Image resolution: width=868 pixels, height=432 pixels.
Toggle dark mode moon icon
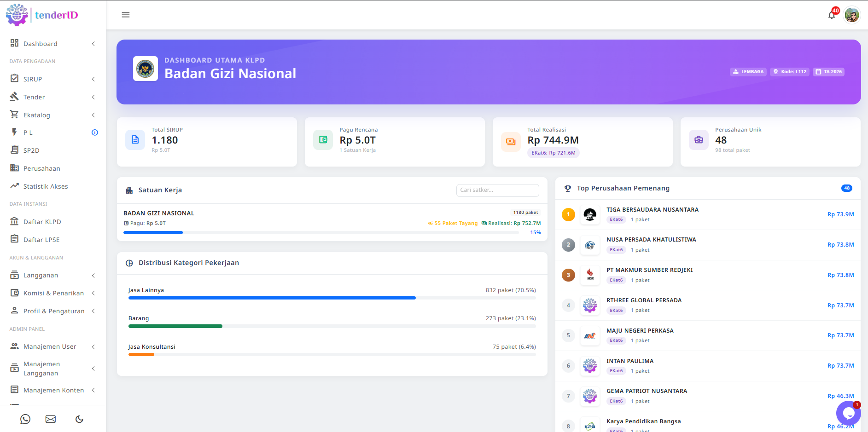click(79, 419)
